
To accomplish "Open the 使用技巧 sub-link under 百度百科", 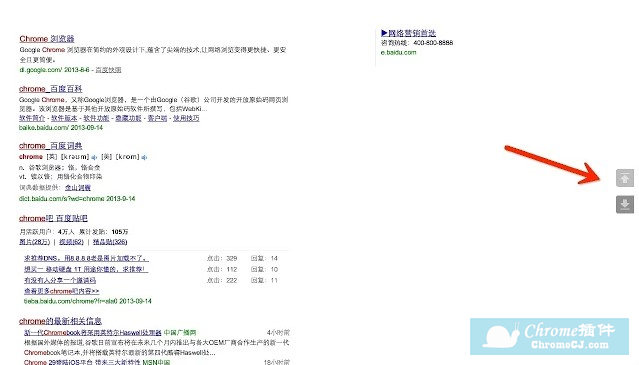I will click(186, 118).
